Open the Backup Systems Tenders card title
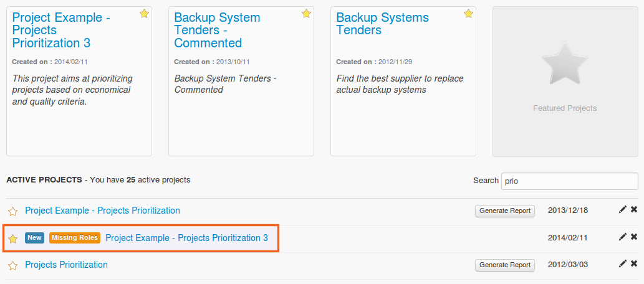Viewport: 644px width, 284px height. [382, 24]
